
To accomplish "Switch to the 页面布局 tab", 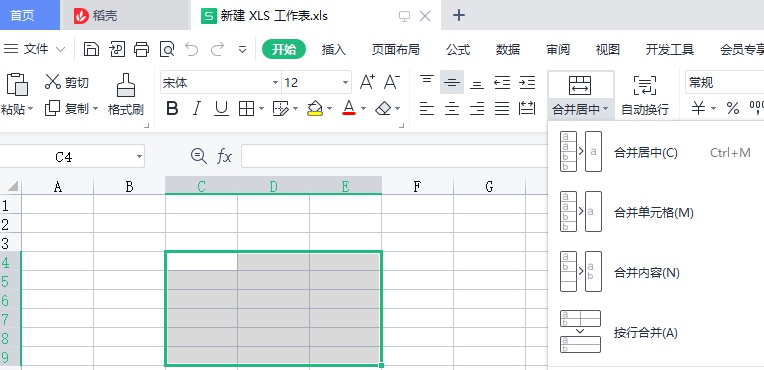I will pos(395,50).
